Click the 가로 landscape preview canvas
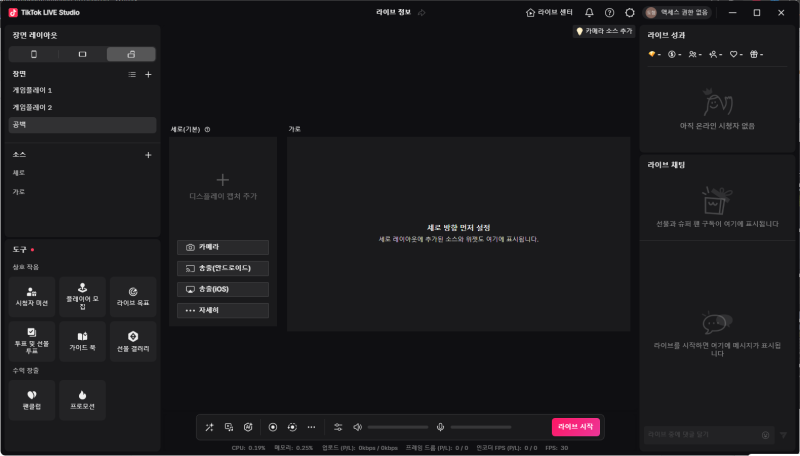The width and height of the screenshot is (800, 456). pyautogui.click(x=458, y=234)
